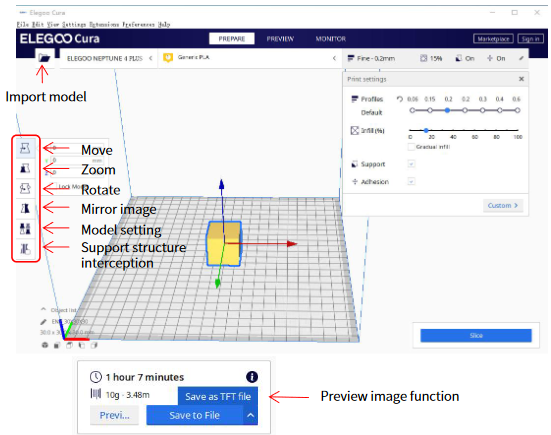Switch to the PREPARE stage tab
Screen dimensions: 551x435
click(232, 39)
